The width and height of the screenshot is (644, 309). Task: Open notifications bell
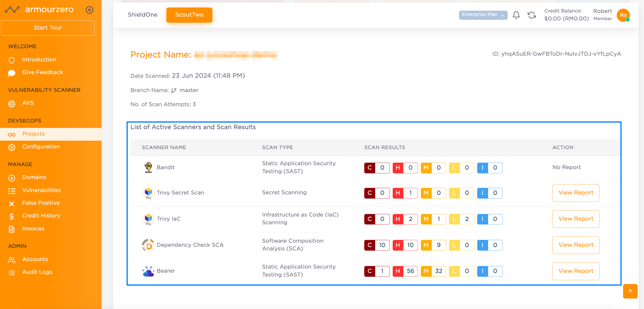tap(516, 15)
